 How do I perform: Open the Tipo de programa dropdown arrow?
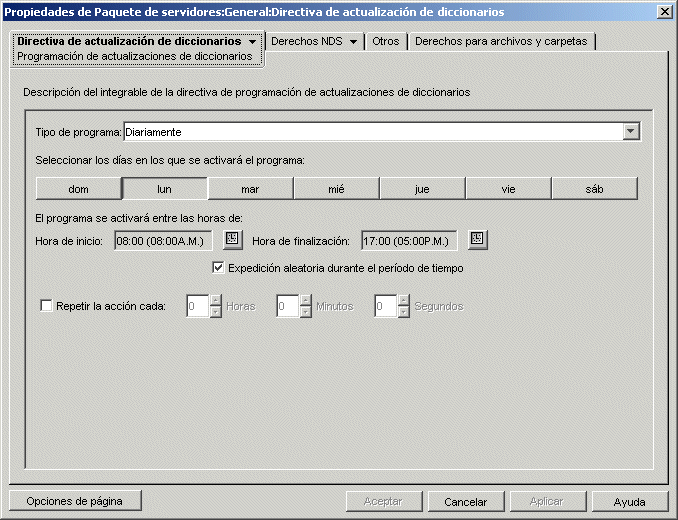pyautogui.click(x=631, y=131)
